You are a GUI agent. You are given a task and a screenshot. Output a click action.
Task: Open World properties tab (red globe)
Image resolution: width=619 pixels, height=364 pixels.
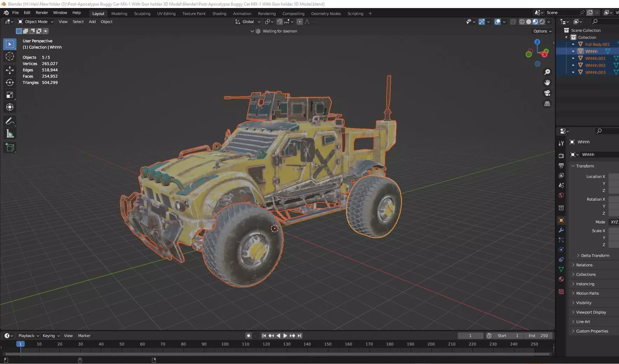coord(561,195)
